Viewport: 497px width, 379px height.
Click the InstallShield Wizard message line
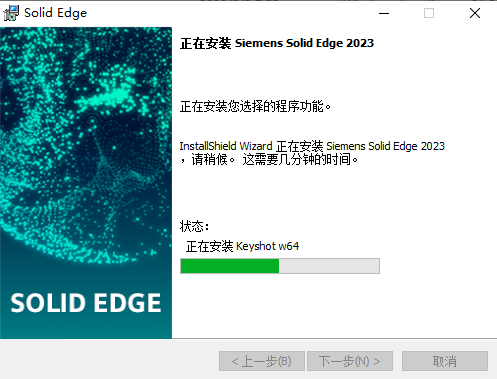[x=312, y=146]
